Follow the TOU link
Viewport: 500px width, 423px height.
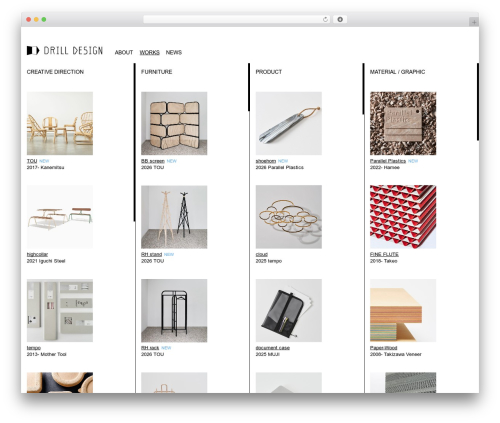point(32,161)
